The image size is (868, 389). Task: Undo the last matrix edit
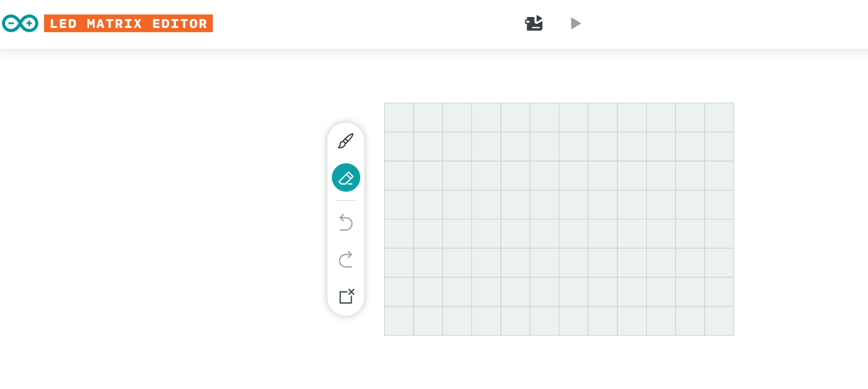point(345,222)
